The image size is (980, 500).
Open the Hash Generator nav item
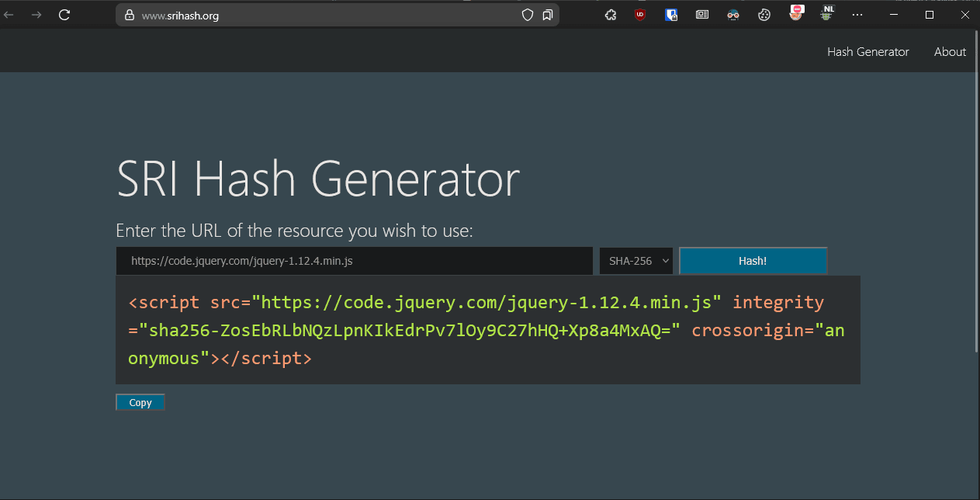click(x=867, y=52)
